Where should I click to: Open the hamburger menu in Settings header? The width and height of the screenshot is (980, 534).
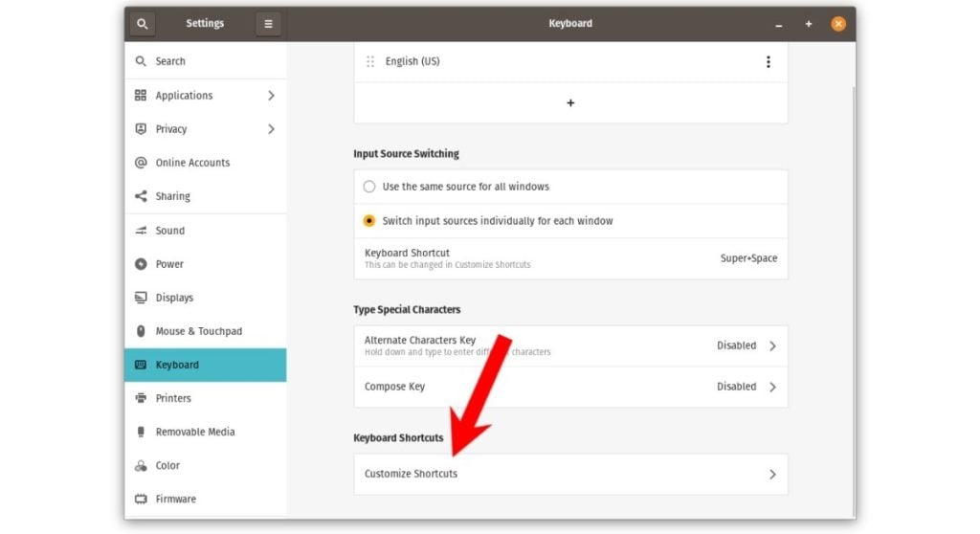(x=268, y=24)
